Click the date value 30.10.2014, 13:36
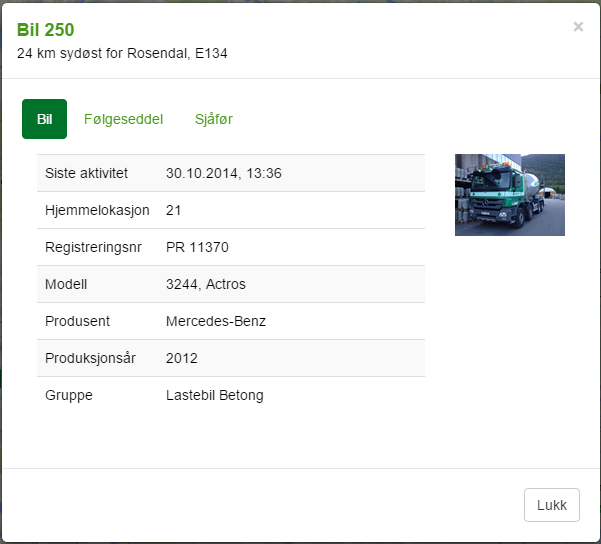Image resolution: width=601 pixels, height=544 pixels. tap(224, 173)
